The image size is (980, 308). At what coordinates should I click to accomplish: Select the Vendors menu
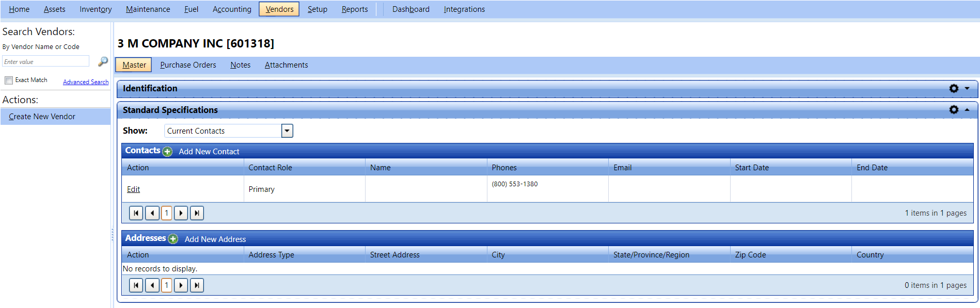point(279,9)
